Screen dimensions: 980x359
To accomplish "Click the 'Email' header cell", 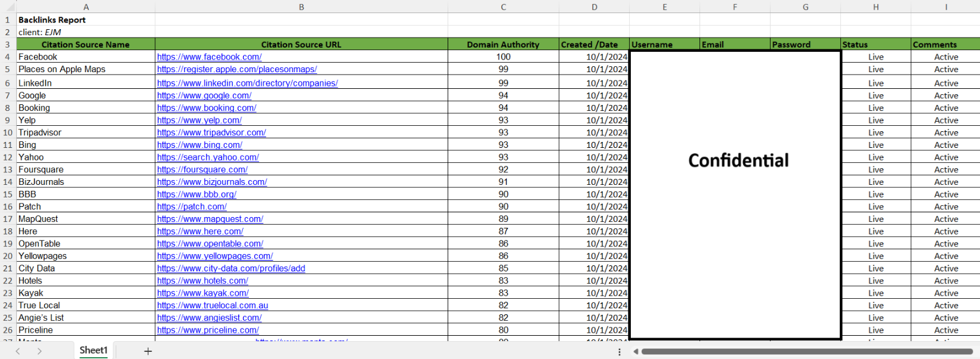I will coord(735,45).
